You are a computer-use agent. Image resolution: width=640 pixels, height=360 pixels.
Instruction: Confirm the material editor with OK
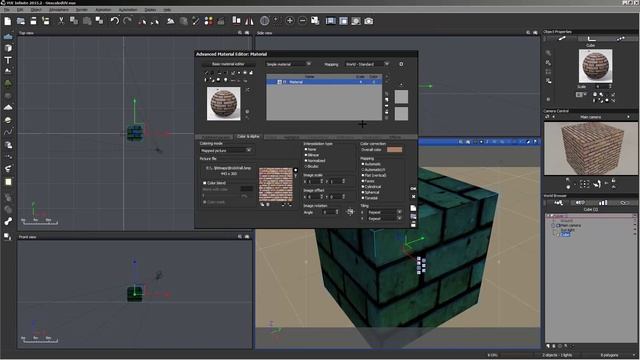(413, 189)
